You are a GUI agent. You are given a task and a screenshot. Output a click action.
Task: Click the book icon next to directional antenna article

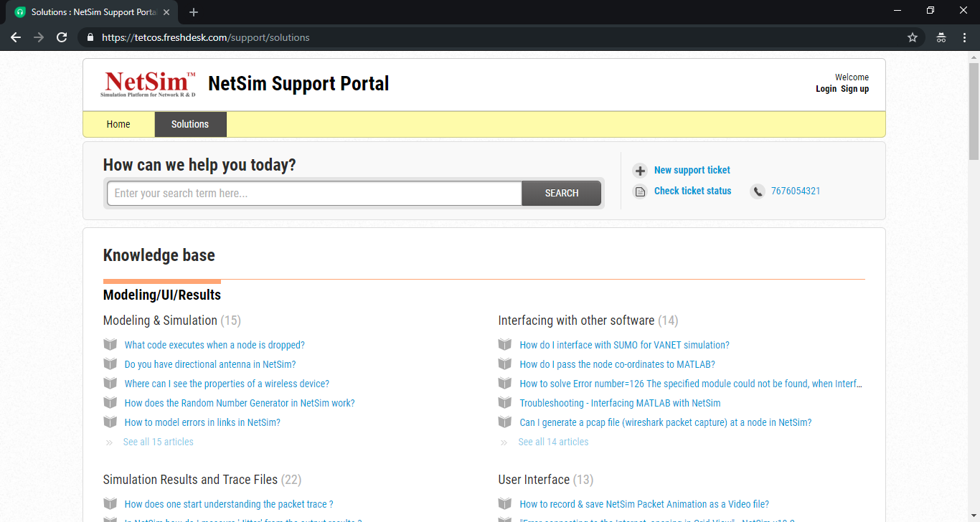point(110,364)
